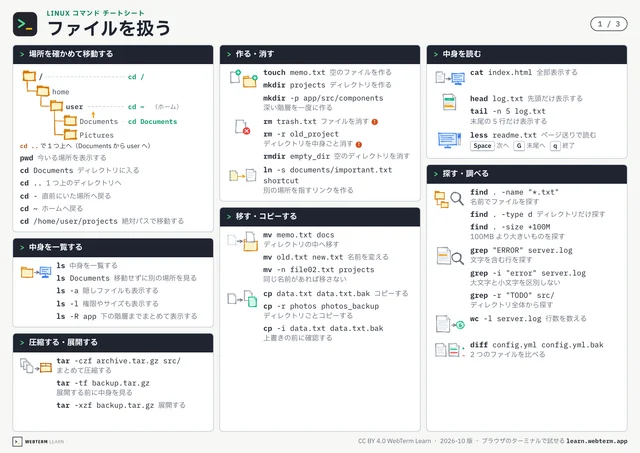
Task: Click the 場所を確かめて移動する section header
Action: pos(113,54)
